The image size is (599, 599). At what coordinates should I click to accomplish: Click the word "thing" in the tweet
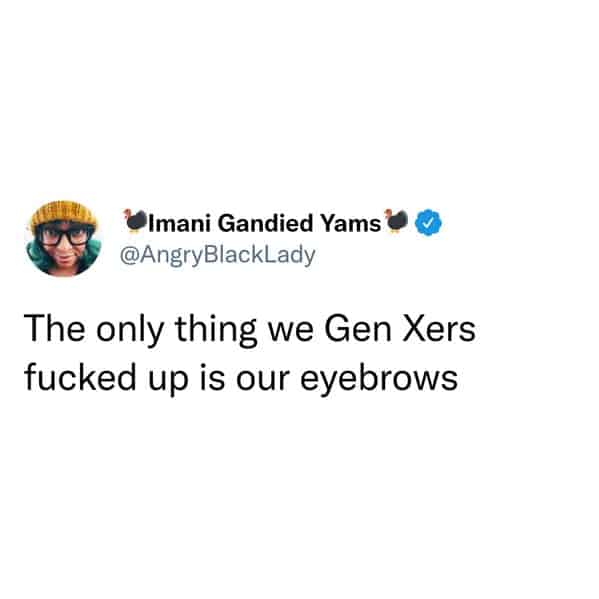click(216, 331)
